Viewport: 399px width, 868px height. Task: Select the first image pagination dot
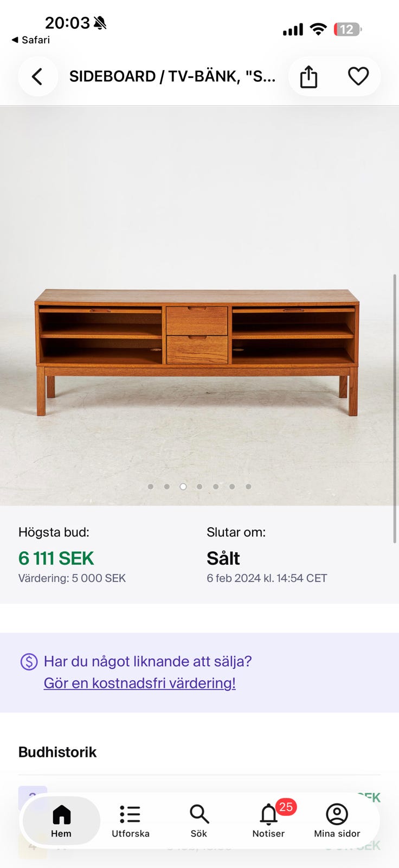[x=151, y=487]
